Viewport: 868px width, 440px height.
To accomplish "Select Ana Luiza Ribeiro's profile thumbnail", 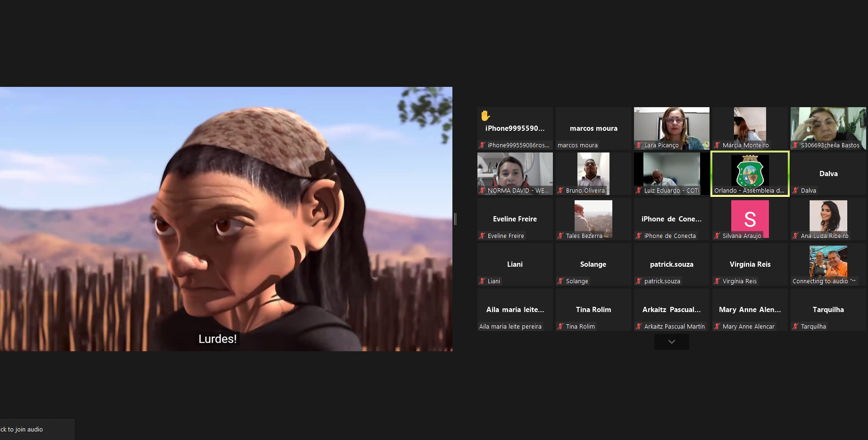I will pos(828,216).
